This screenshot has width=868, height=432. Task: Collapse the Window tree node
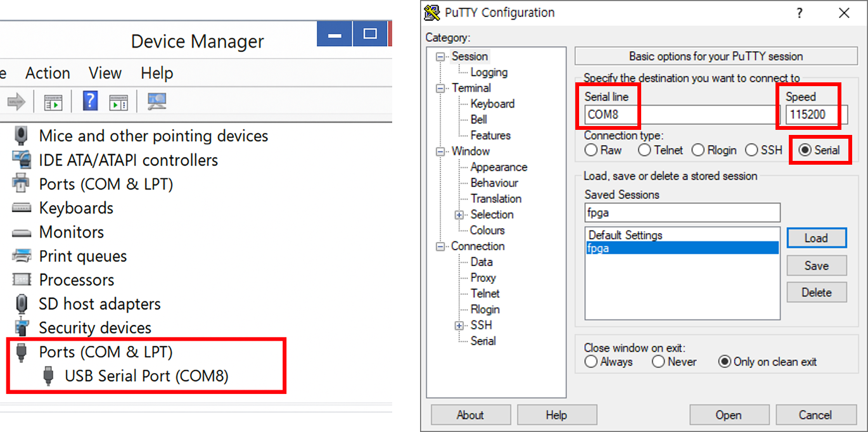(440, 151)
